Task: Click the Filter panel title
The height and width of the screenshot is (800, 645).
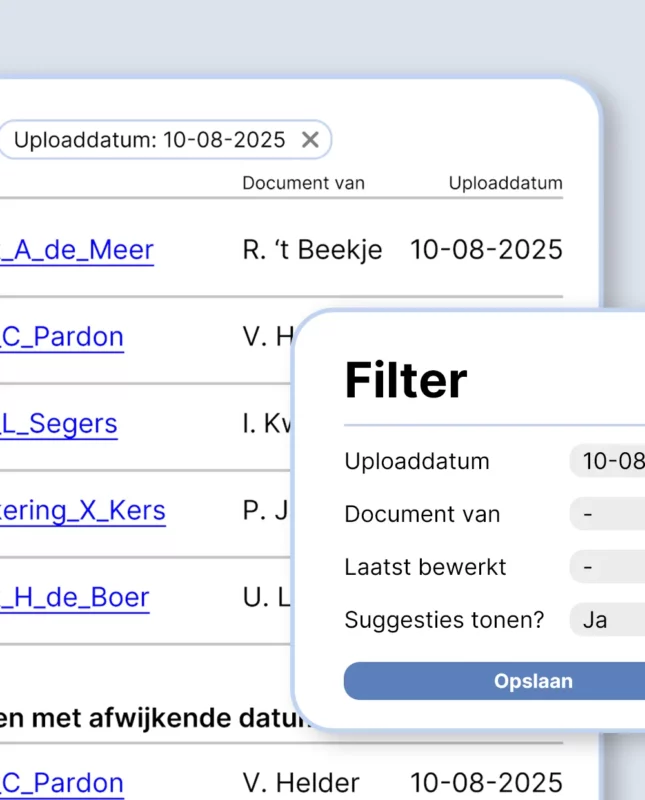Action: click(405, 380)
